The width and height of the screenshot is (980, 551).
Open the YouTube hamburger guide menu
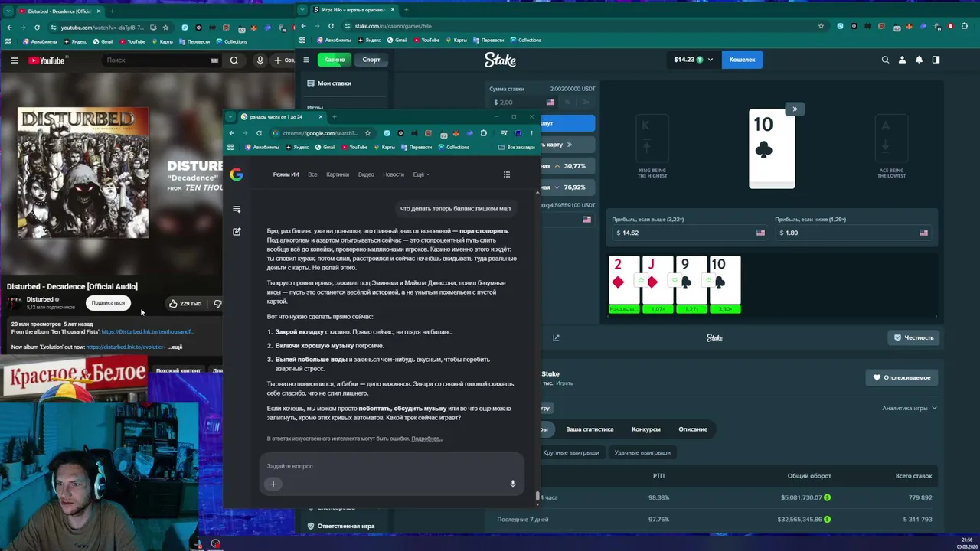click(14, 60)
